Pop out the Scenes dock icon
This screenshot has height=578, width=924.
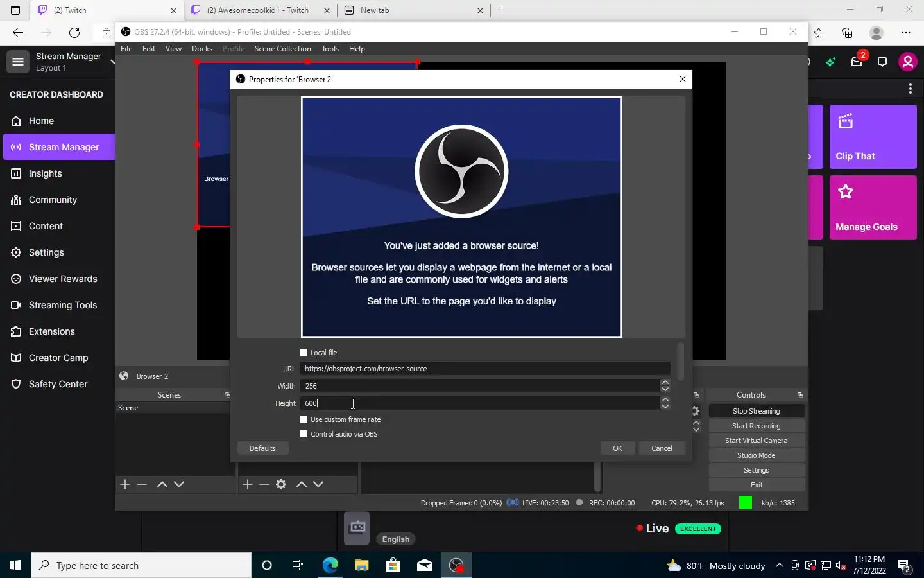(227, 395)
